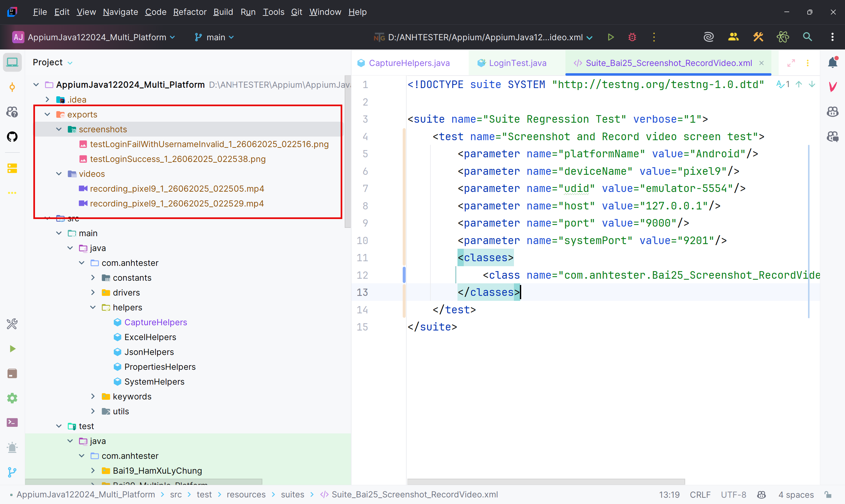
Task: Open the Refactor menu
Action: coord(189,12)
